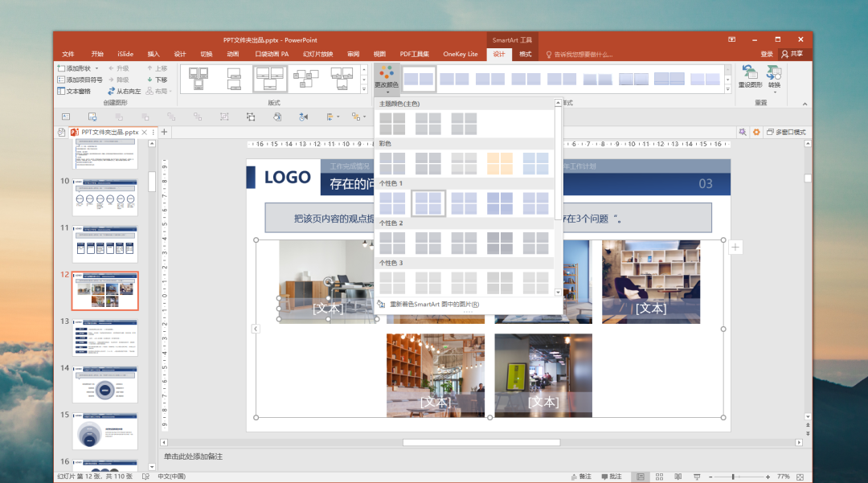This screenshot has height=483, width=868.
Task: Select the highlighted second 个性色 1 swatch
Action: pos(428,203)
